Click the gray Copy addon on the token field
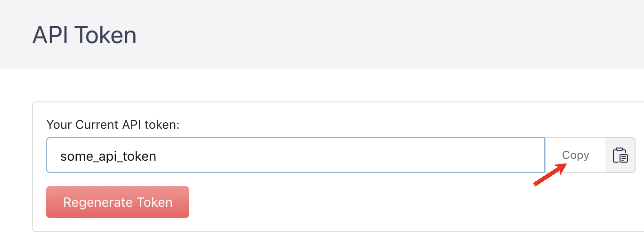The height and width of the screenshot is (234, 644). coord(575,155)
